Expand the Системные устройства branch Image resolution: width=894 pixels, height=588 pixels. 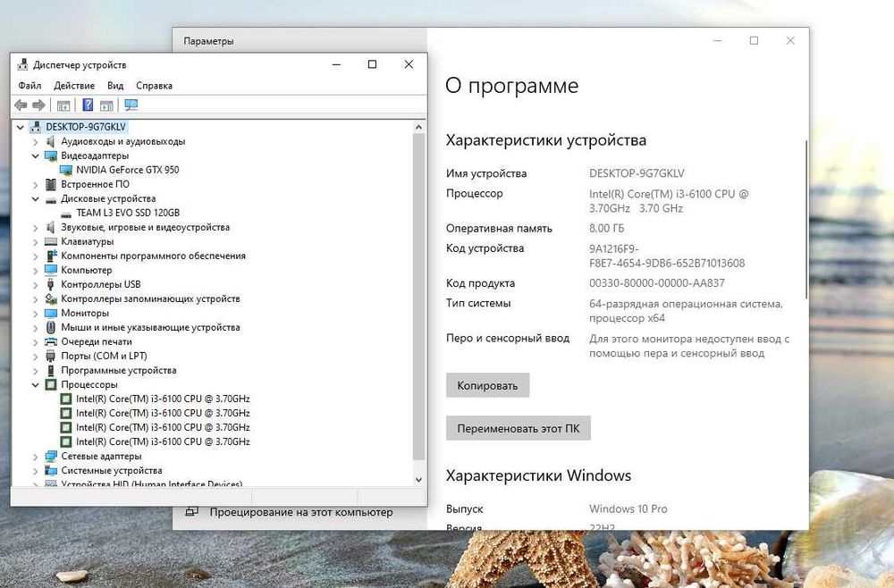pos(36,471)
